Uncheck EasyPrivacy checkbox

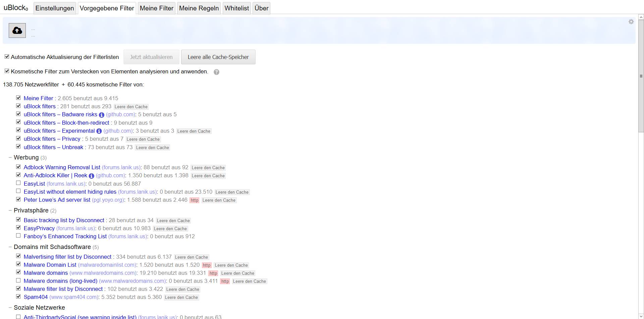pyautogui.click(x=18, y=228)
